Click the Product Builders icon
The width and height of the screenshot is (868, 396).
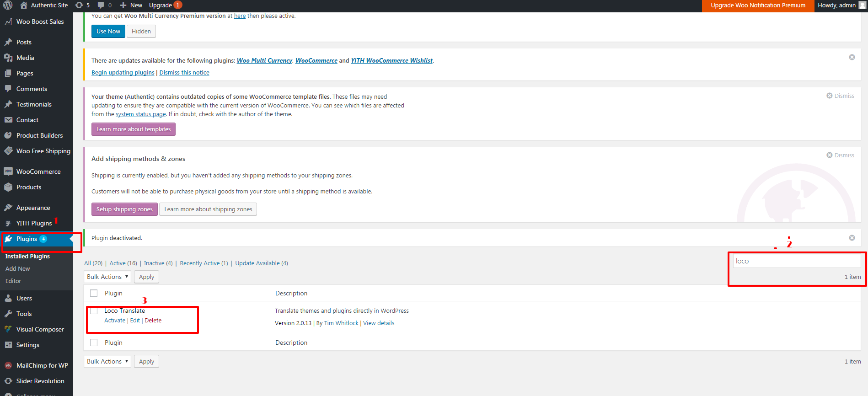pyautogui.click(x=8, y=135)
